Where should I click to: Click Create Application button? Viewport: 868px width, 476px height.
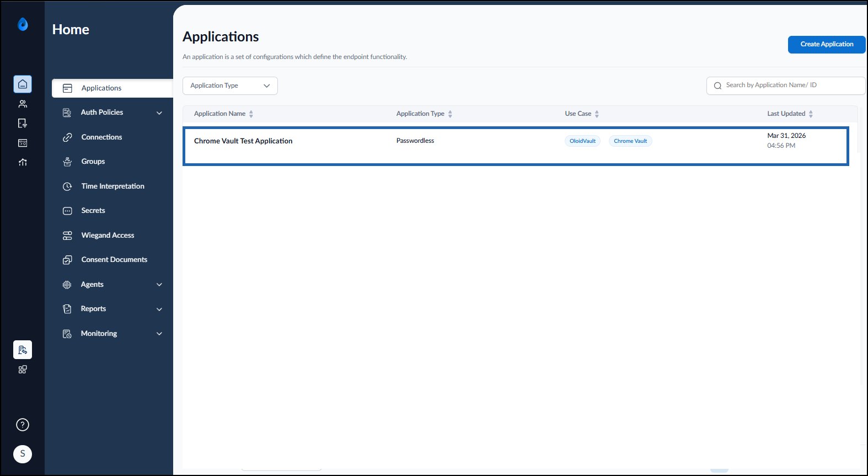[x=827, y=44]
